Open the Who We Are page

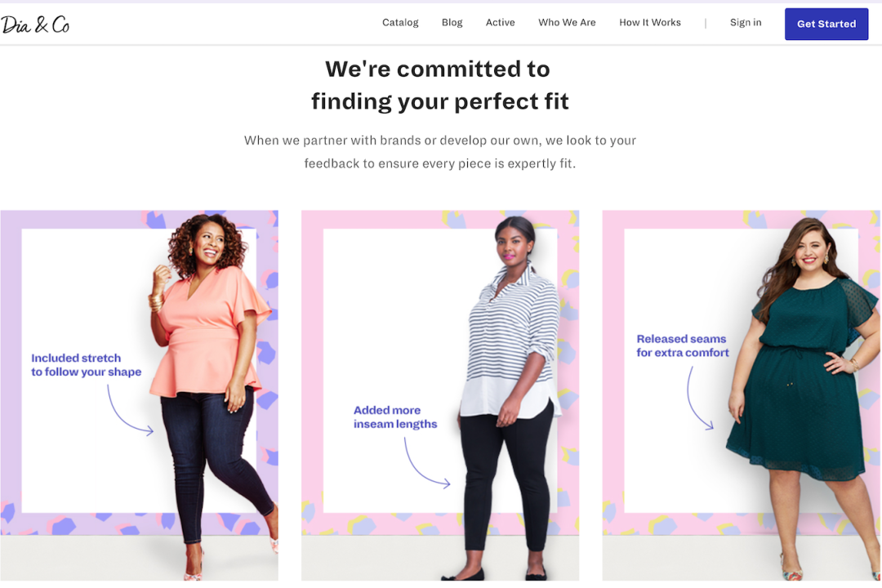pos(567,23)
